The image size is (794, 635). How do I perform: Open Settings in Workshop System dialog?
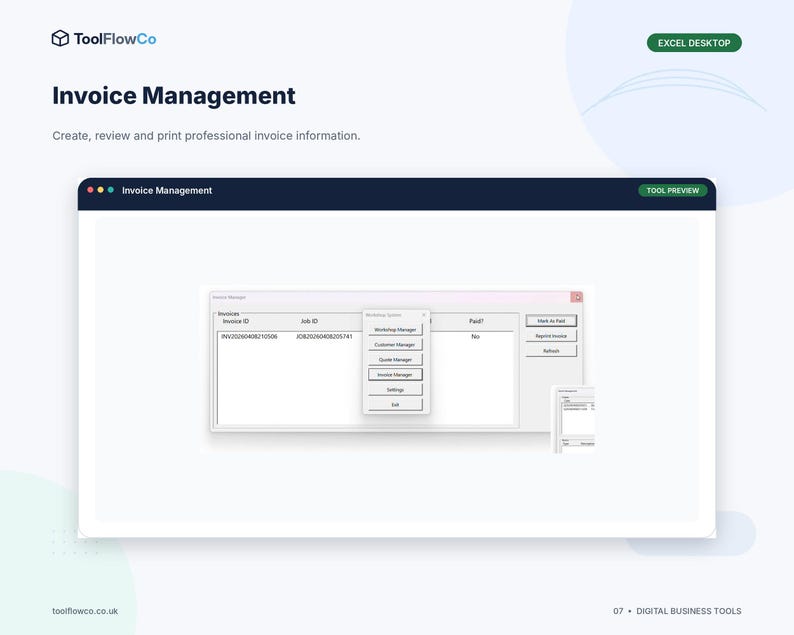coord(395,389)
